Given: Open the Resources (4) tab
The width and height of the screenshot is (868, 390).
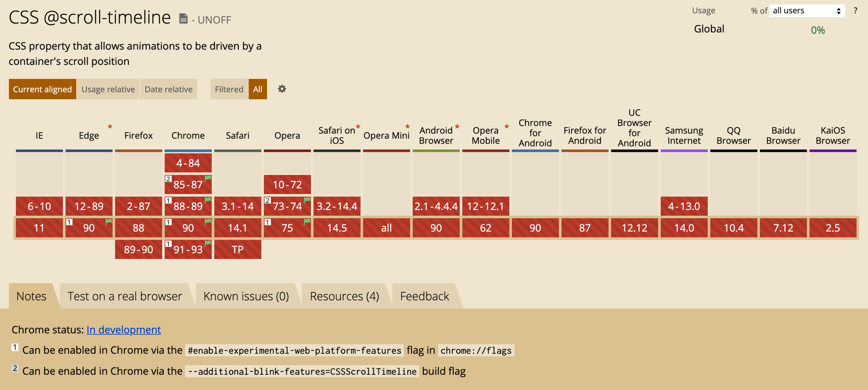Looking at the screenshot, I should (x=344, y=296).
